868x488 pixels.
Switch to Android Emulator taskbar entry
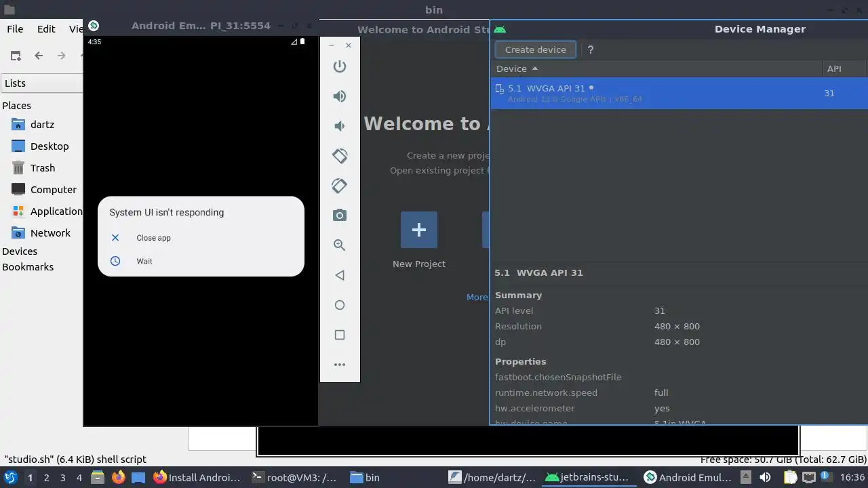[688, 477]
